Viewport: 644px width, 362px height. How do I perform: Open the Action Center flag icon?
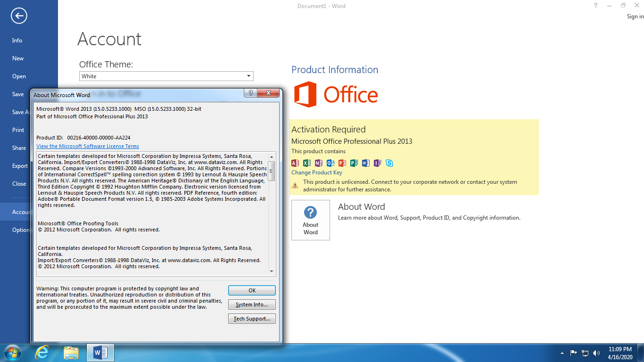tap(574, 353)
